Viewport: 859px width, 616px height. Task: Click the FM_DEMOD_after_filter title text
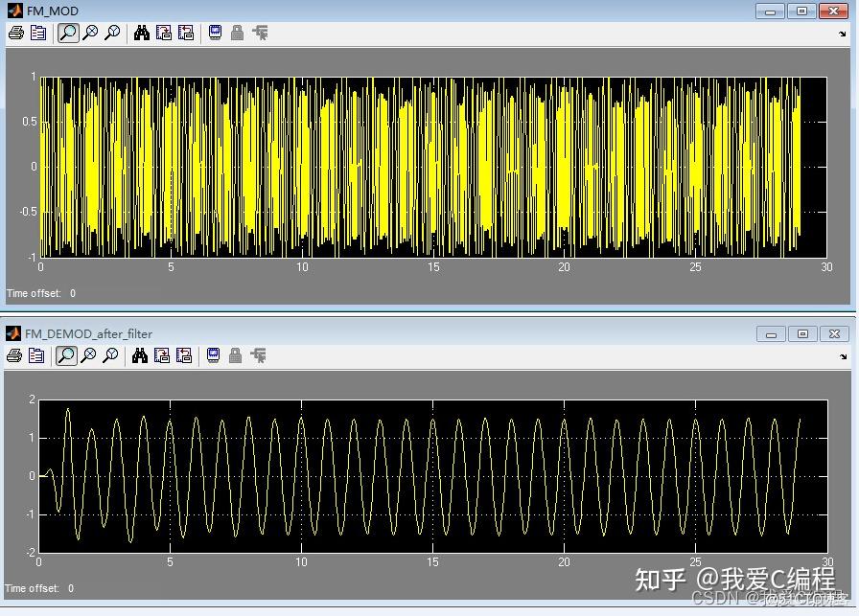[88, 334]
